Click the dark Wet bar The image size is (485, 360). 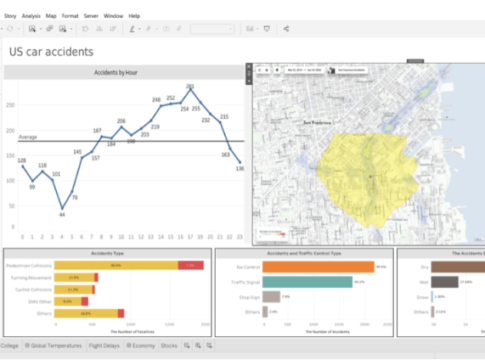[445, 282]
